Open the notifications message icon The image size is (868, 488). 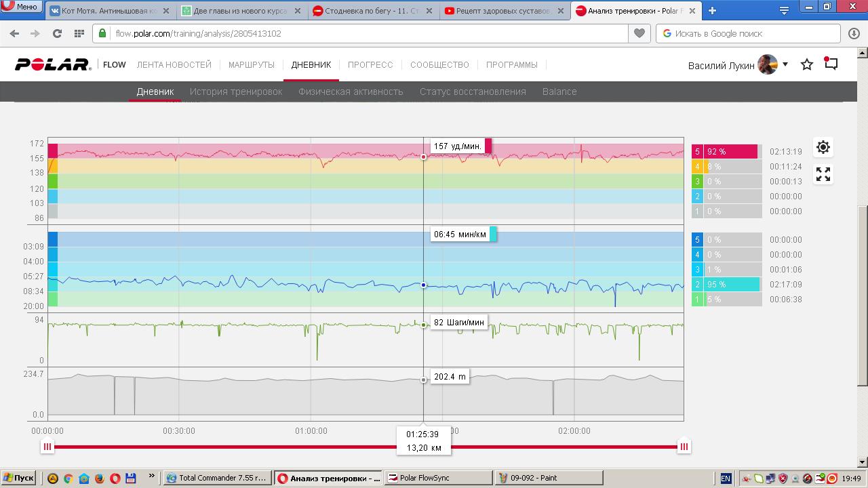point(831,64)
